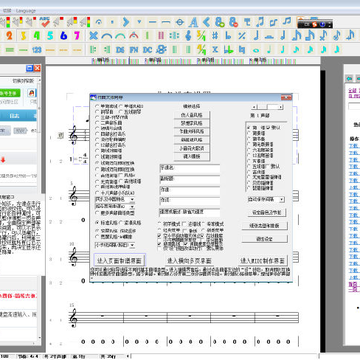The width and height of the screenshot is (360, 360).
Task: Click right arrow of the voice-number scrollbar
Action: [281, 107]
